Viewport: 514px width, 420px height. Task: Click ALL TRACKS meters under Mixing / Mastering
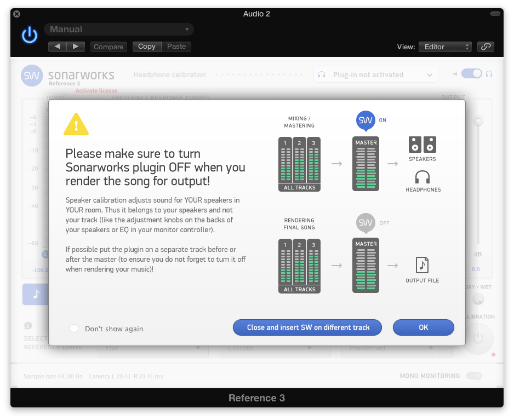click(x=299, y=164)
